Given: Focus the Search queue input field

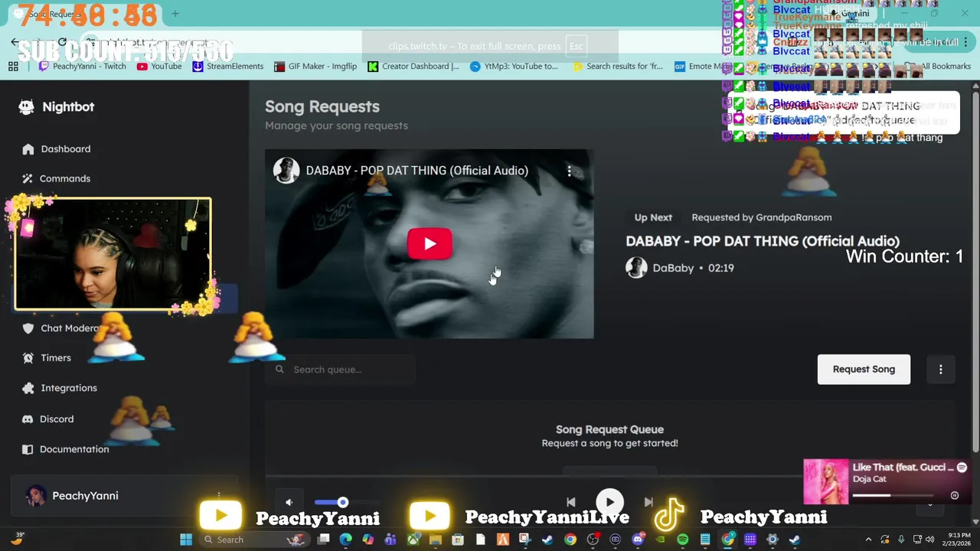Looking at the screenshot, I should 341,370.
